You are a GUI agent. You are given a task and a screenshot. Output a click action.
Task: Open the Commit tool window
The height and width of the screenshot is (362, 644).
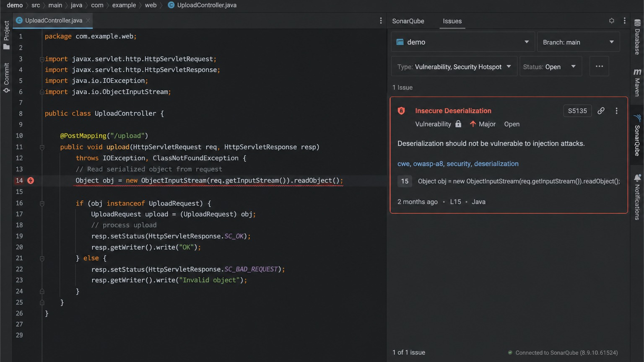click(x=6, y=78)
